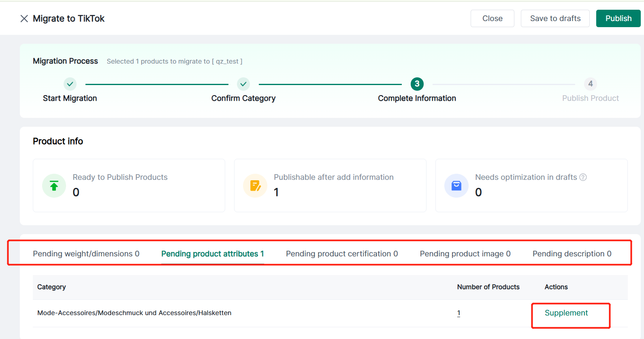The width and height of the screenshot is (644, 339).
Task: Click the help question mark icon
Action: (583, 177)
